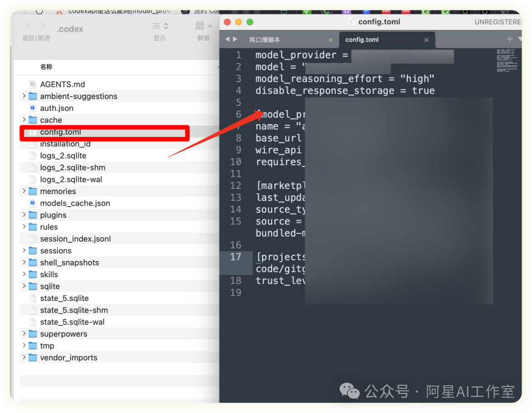Select session_index.jsonl file
This screenshot has height=413, width=532.
75,239
